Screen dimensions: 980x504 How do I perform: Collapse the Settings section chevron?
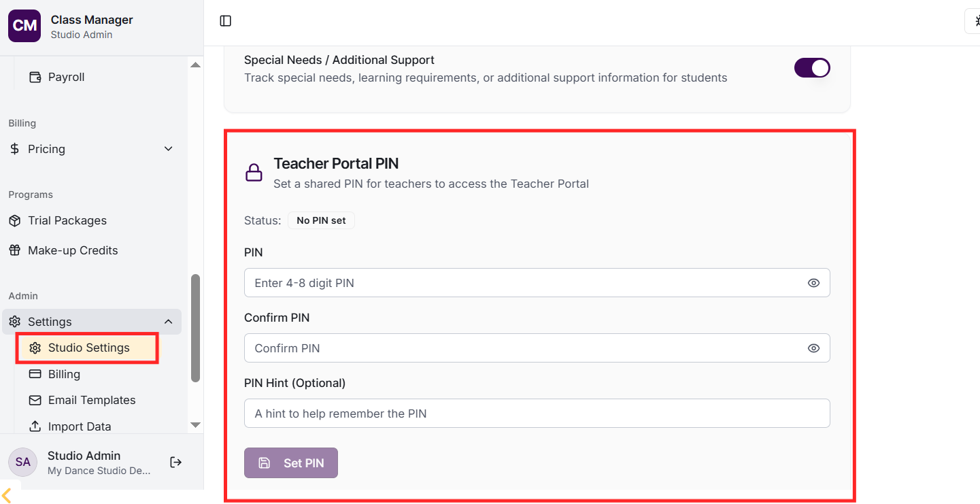point(169,322)
